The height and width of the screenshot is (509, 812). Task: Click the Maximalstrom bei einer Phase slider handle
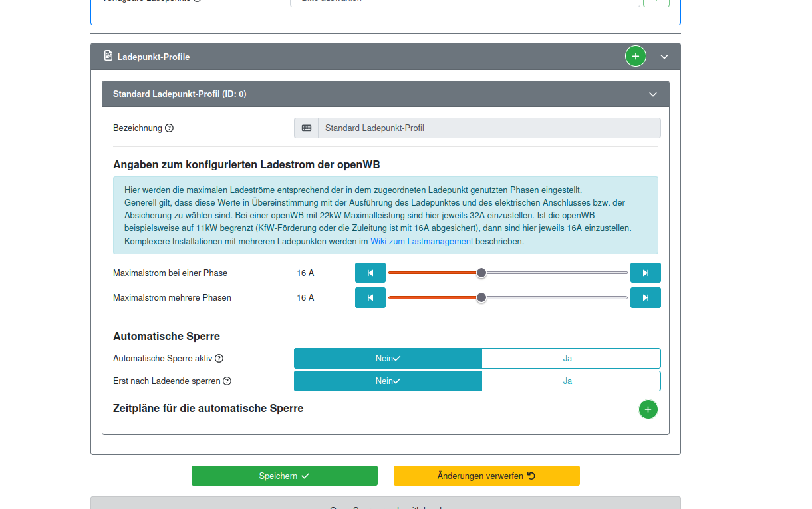click(x=481, y=273)
